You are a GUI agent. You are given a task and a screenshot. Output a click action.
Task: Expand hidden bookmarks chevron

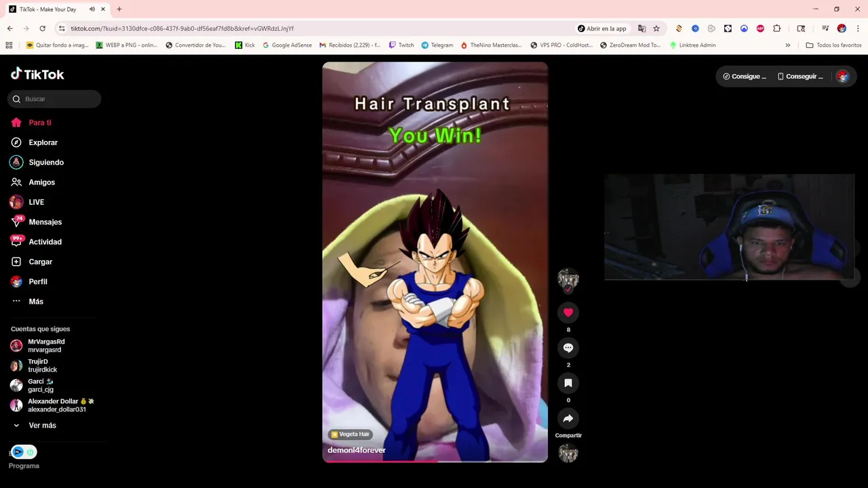click(787, 45)
